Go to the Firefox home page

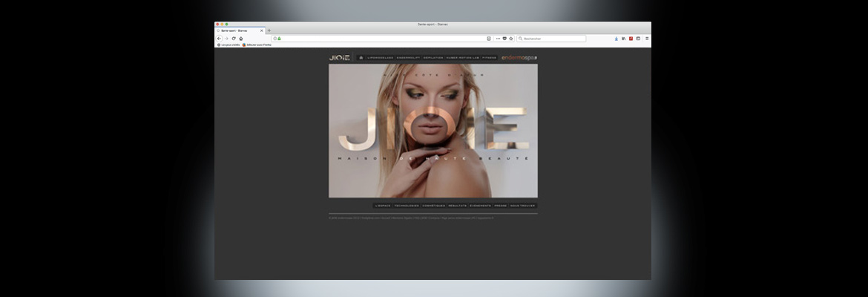[241, 39]
